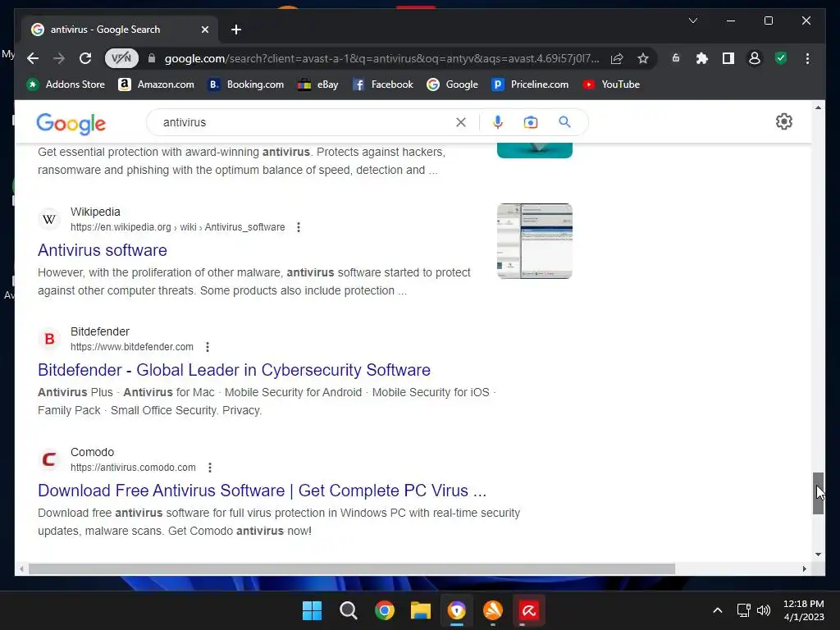Click the horizontal scrollbar thumb
This screenshot has height=630, width=840.
(351, 569)
